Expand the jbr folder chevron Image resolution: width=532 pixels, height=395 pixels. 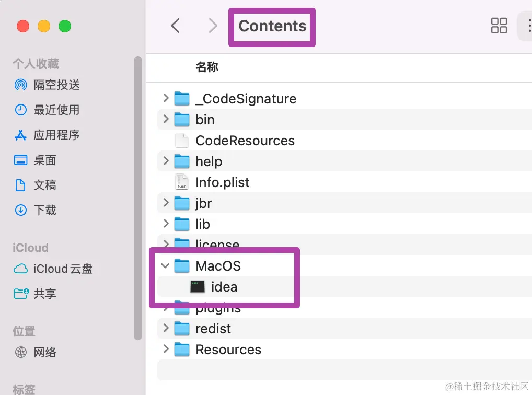[x=166, y=203]
